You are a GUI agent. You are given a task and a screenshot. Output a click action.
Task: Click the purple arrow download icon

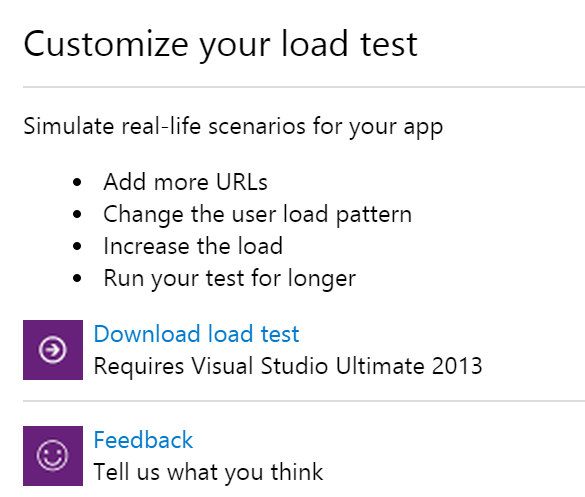tap(53, 350)
